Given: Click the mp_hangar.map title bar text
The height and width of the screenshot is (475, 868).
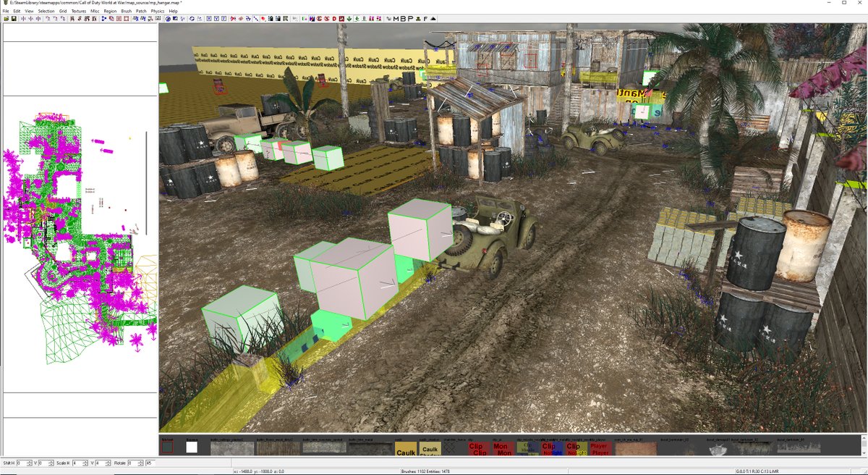Looking at the screenshot, I should (95, 4).
